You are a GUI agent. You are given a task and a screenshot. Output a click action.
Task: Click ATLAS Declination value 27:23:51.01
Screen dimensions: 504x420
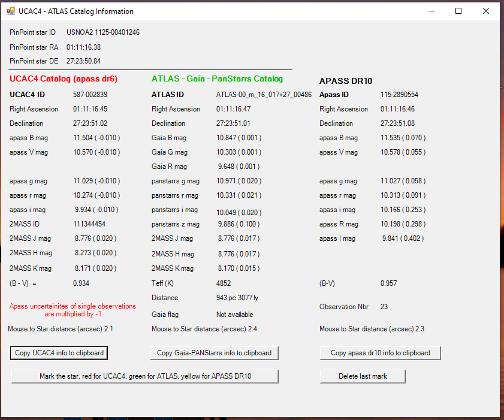click(x=233, y=123)
